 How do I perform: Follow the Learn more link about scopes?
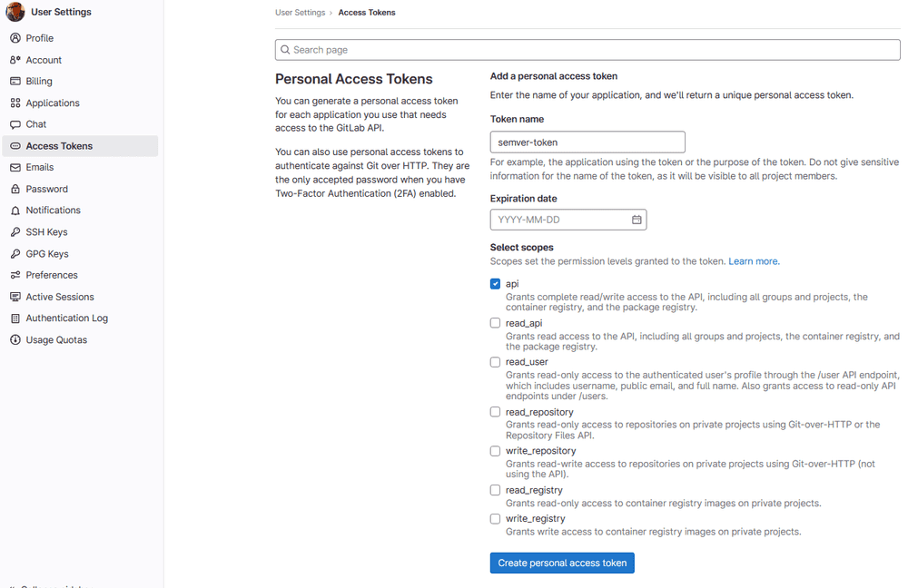tap(754, 261)
